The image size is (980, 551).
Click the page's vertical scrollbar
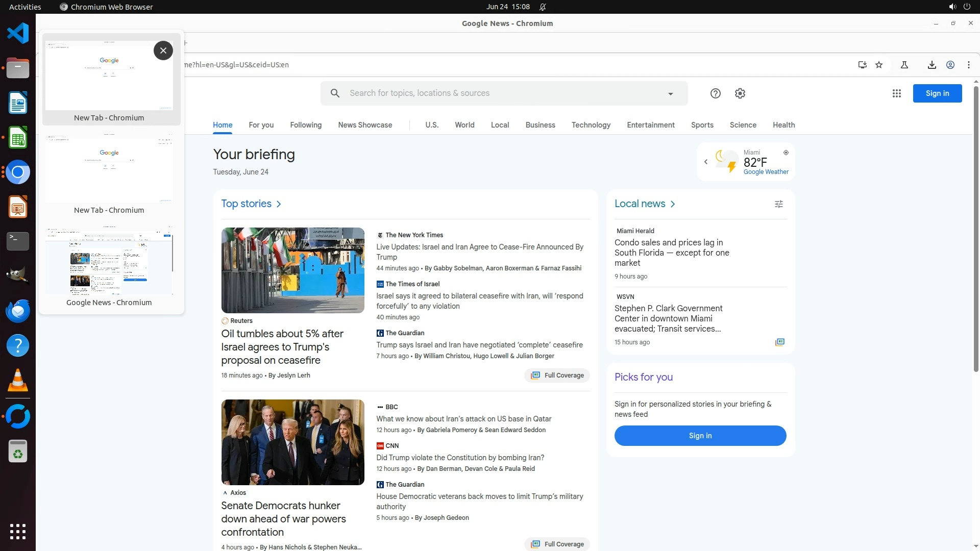coord(976,230)
